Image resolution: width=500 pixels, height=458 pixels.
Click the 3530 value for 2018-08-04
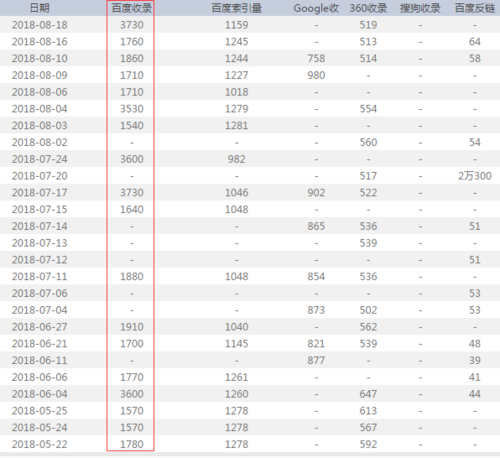click(x=132, y=109)
